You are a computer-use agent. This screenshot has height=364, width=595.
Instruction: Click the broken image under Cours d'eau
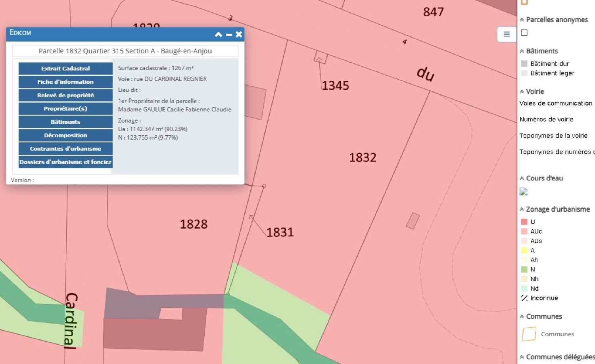(524, 192)
